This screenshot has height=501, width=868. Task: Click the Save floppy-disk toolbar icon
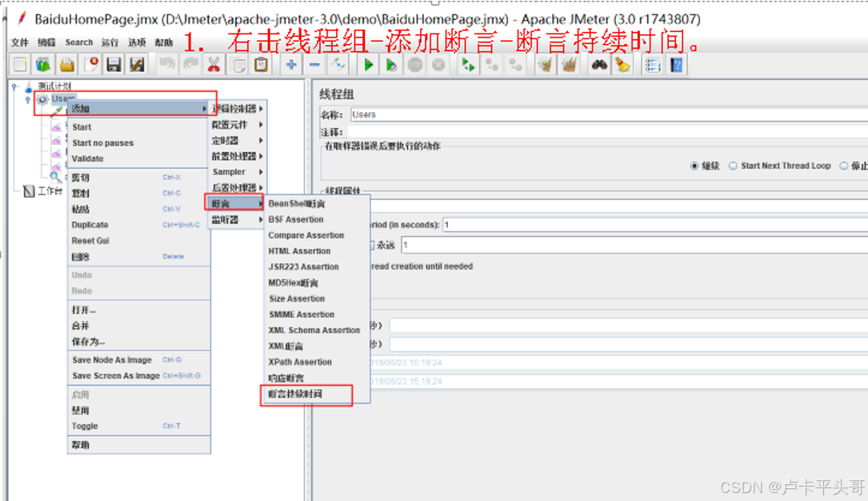114,65
